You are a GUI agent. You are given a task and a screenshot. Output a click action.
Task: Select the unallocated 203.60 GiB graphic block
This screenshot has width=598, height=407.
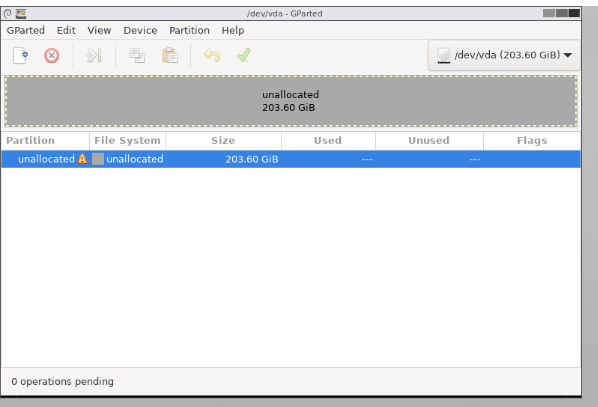(291, 101)
